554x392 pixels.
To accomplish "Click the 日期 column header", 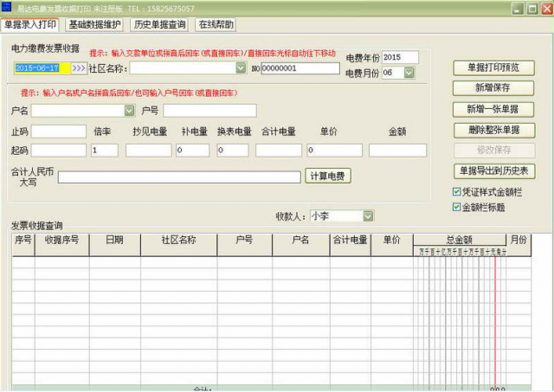I will point(115,244).
